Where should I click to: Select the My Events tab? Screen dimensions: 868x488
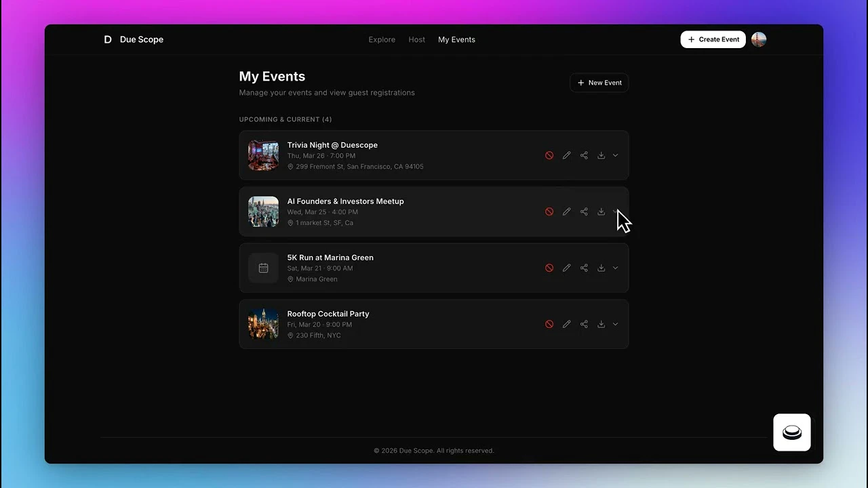(x=456, y=39)
